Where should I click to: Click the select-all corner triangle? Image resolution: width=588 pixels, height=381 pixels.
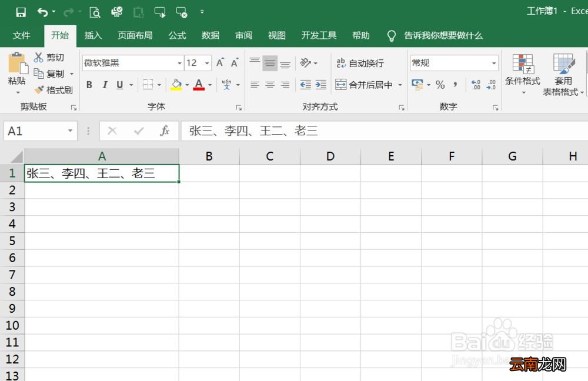click(16, 156)
